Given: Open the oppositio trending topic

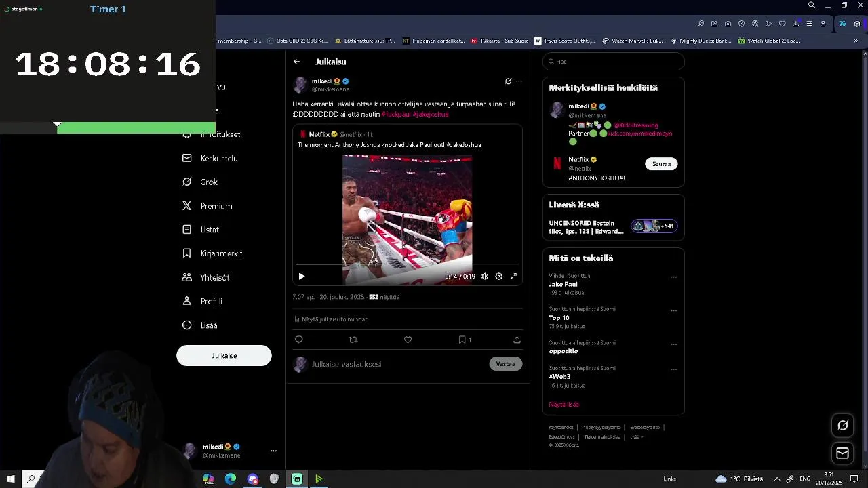Looking at the screenshot, I should 564,351.
